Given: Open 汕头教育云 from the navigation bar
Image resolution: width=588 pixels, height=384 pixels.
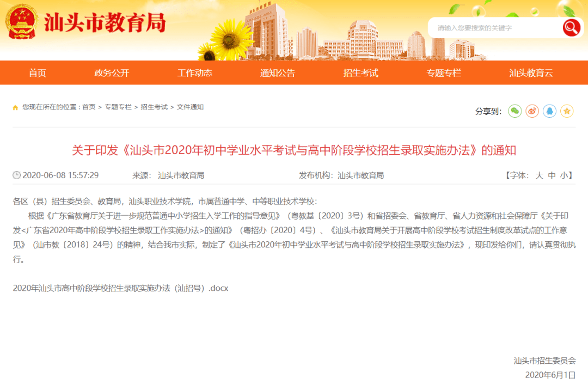Looking at the screenshot, I should 531,72.
